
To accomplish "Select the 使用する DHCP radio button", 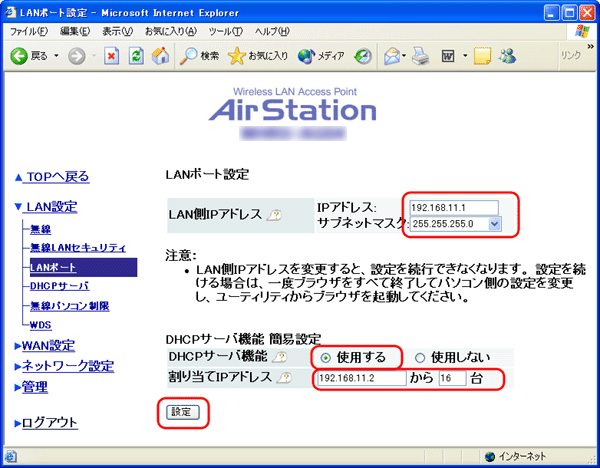I will [326, 358].
